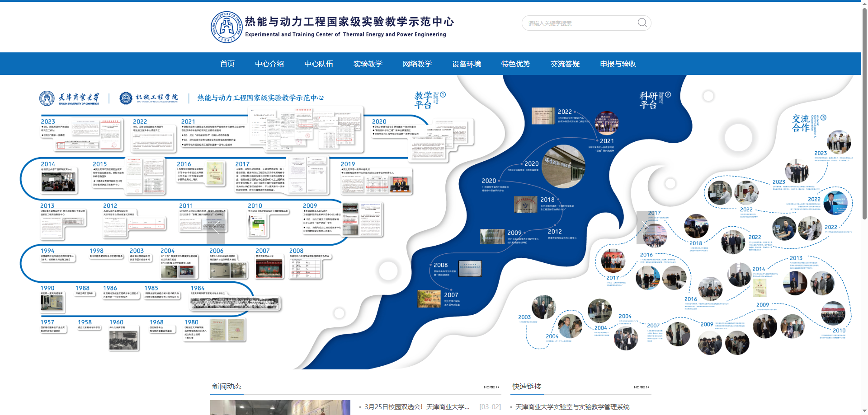The width and height of the screenshot is (868, 415).
Task: Click MORE link beside 快速链接
Action: [x=642, y=387]
